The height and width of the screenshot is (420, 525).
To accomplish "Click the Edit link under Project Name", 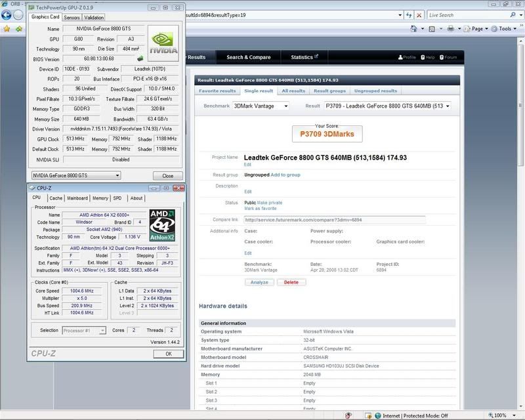I will [247, 165].
